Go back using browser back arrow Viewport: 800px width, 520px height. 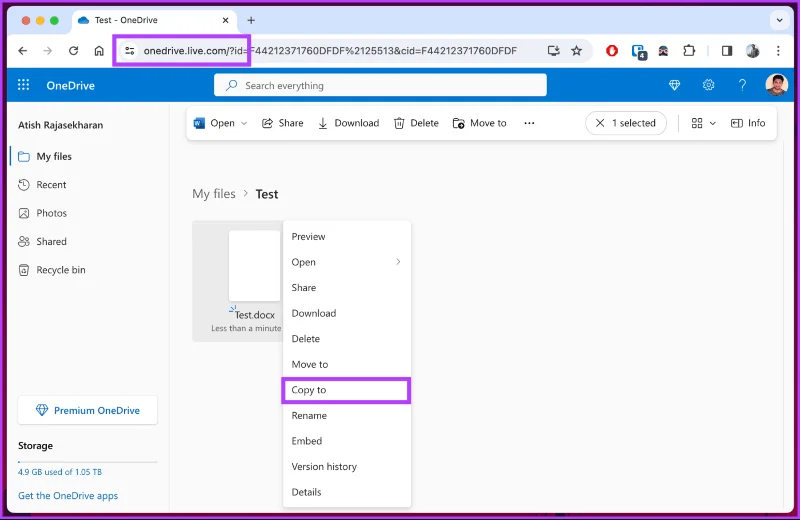22,51
